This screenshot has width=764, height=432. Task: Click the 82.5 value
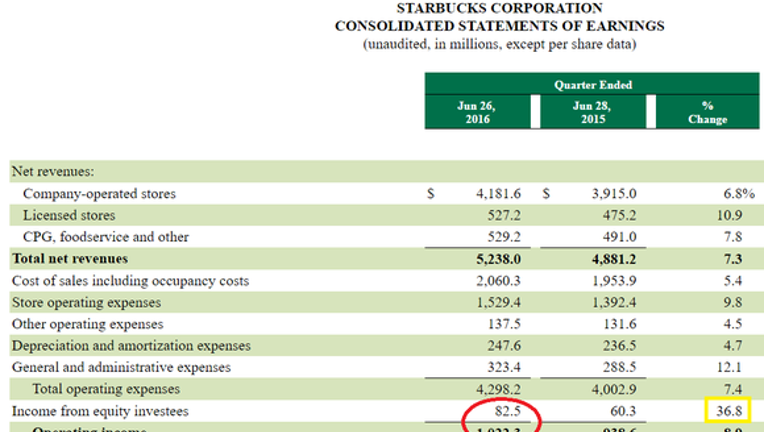click(x=508, y=412)
